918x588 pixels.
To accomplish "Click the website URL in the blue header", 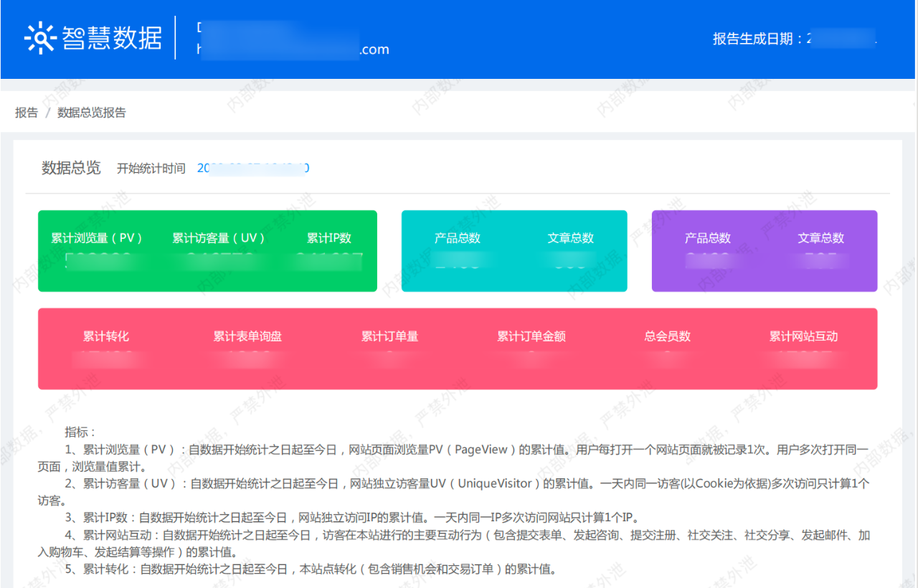I will [294, 49].
